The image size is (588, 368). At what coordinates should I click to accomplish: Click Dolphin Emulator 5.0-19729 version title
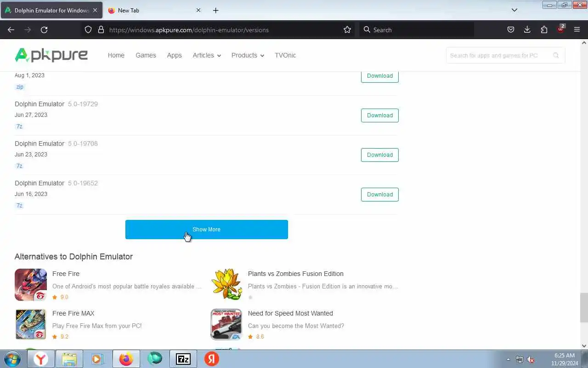pos(56,104)
